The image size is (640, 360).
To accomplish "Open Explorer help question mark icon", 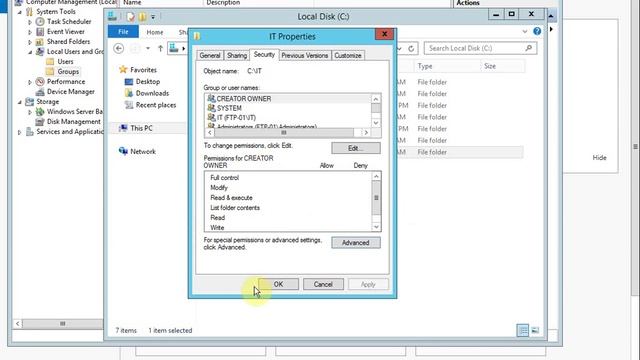I will pyautogui.click(x=537, y=31).
